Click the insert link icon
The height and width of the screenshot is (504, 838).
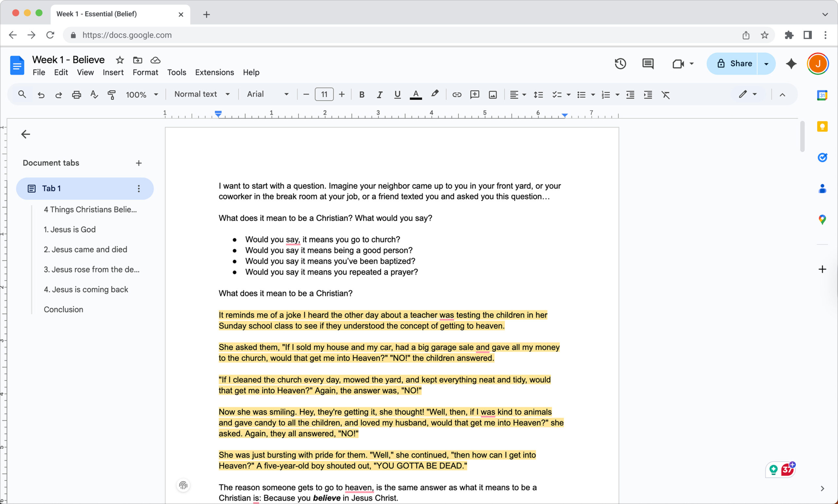click(457, 94)
